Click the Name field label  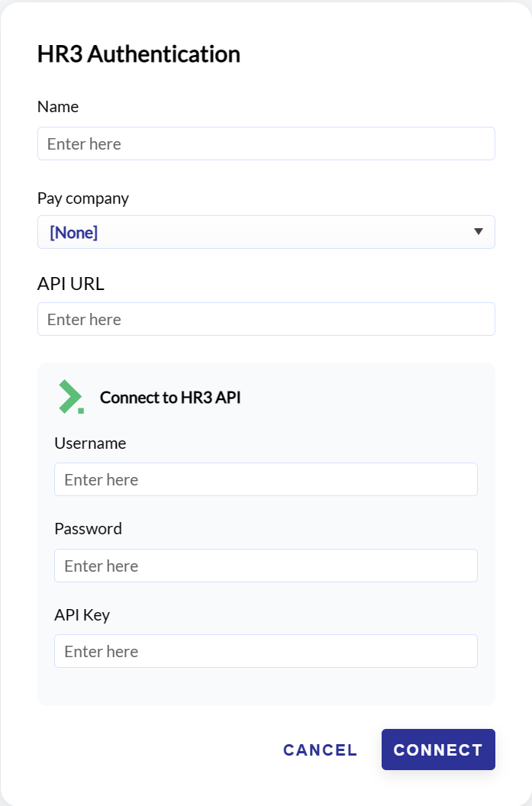point(58,107)
